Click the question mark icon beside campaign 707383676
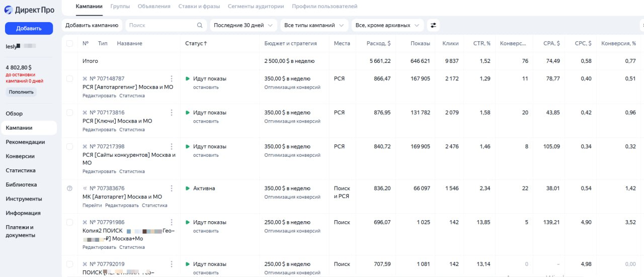 click(x=70, y=189)
